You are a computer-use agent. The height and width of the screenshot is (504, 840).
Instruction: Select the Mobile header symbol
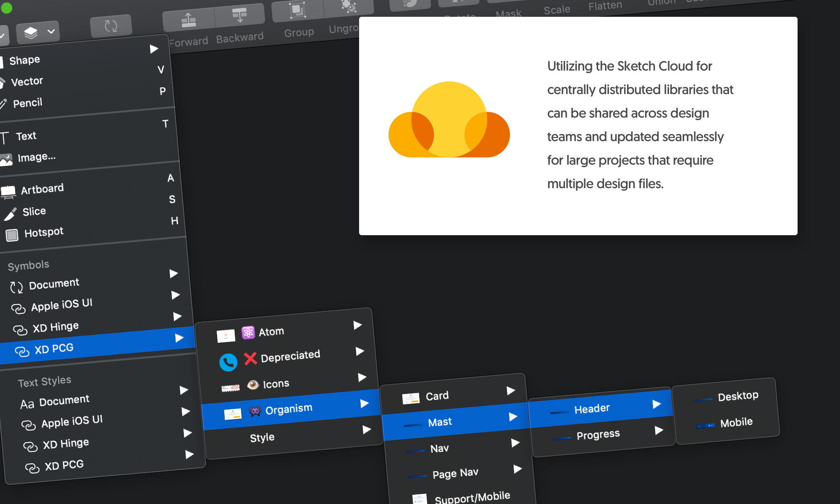coord(736,423)
